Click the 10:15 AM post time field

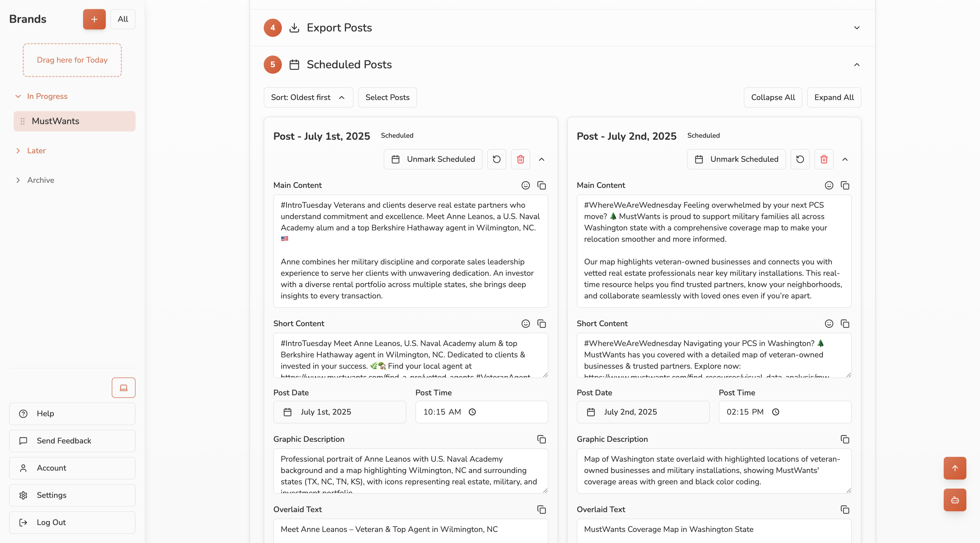coord(481,412)
